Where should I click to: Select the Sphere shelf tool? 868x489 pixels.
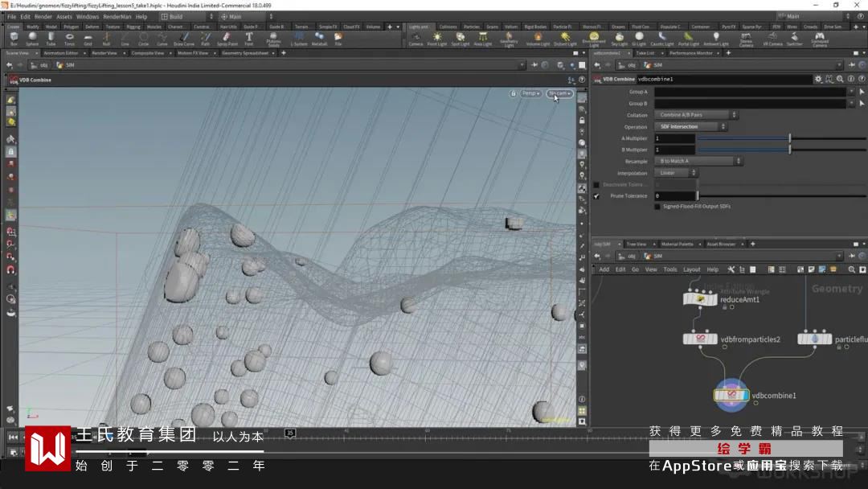coord(32,38)
